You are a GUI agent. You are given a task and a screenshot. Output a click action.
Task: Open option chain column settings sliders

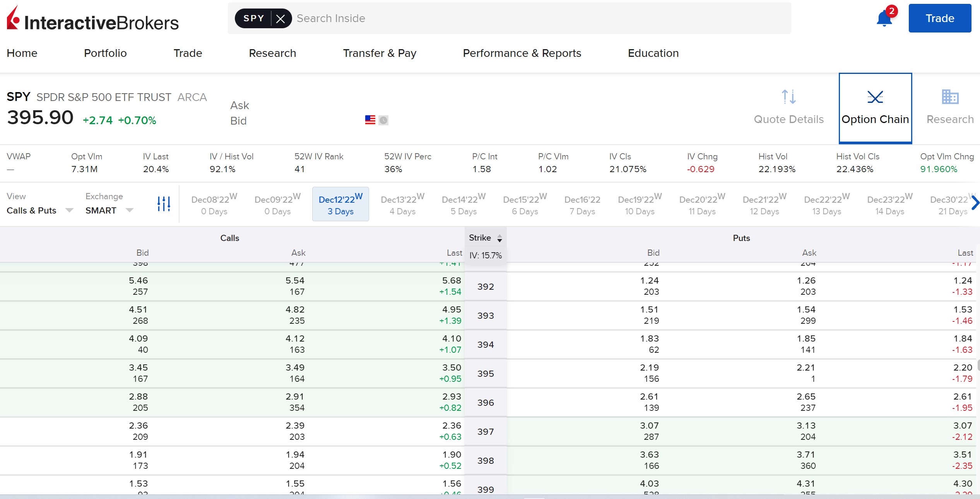164,204
